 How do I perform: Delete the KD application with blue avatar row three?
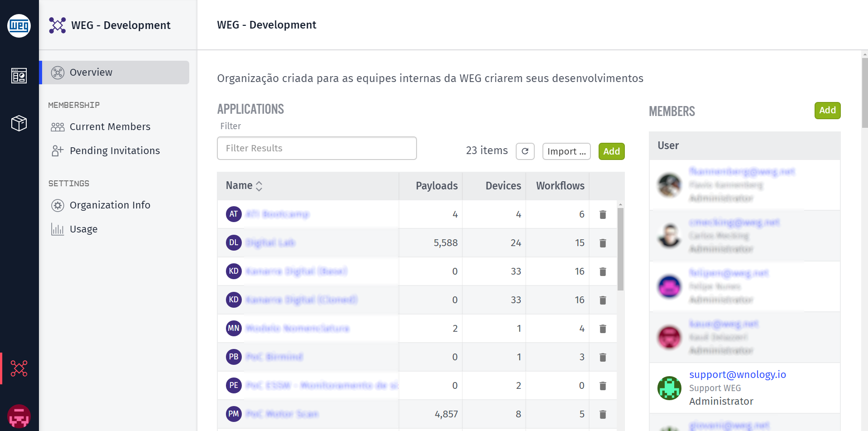pyautogui.click(x=603, y=271)
